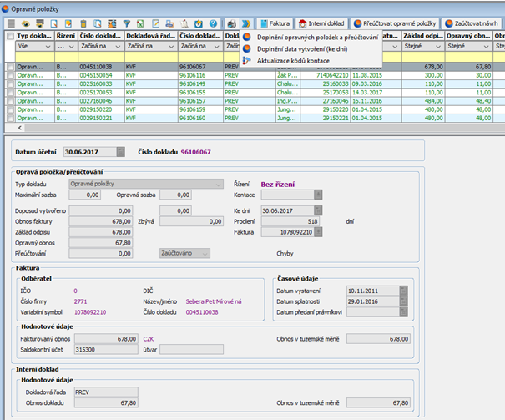The image size is (505, 420).
Task: Click the Faktura button
Action: tap(275, 24)
